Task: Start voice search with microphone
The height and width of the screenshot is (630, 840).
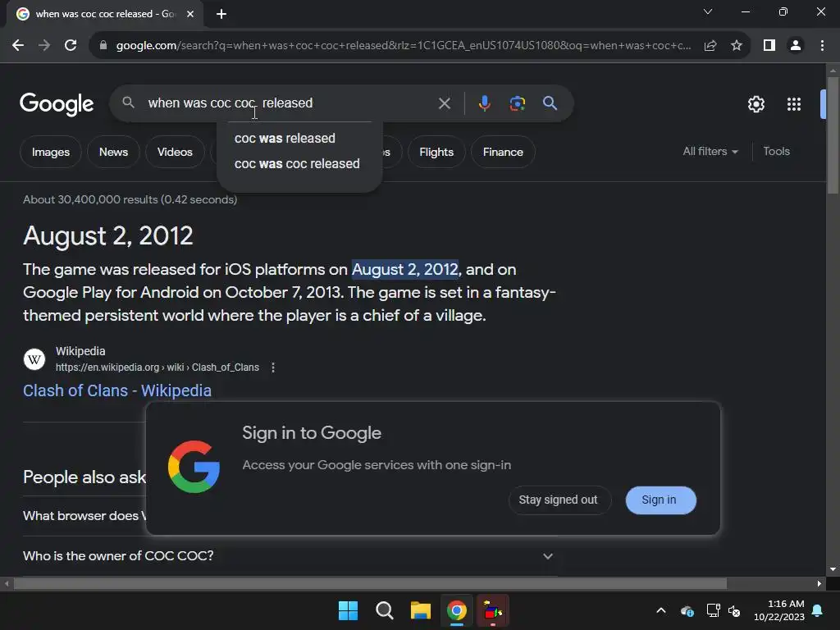Action: 484,103
